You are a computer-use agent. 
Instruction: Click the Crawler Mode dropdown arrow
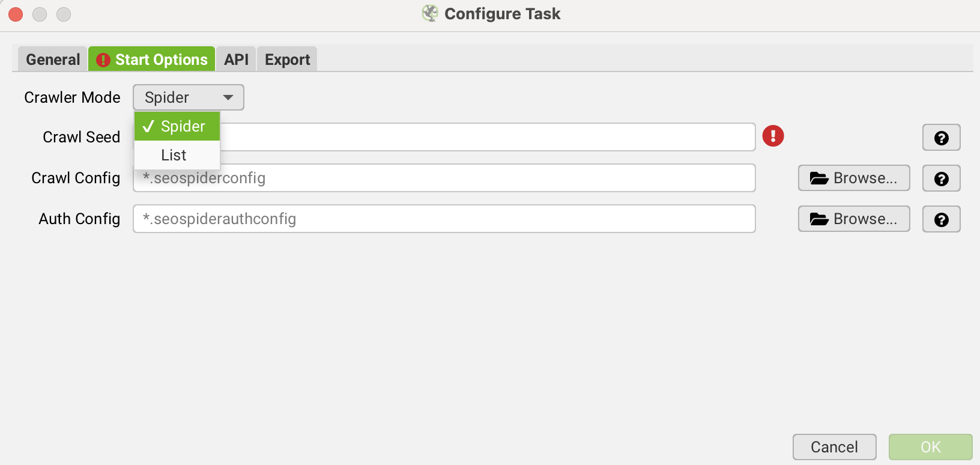228,97
